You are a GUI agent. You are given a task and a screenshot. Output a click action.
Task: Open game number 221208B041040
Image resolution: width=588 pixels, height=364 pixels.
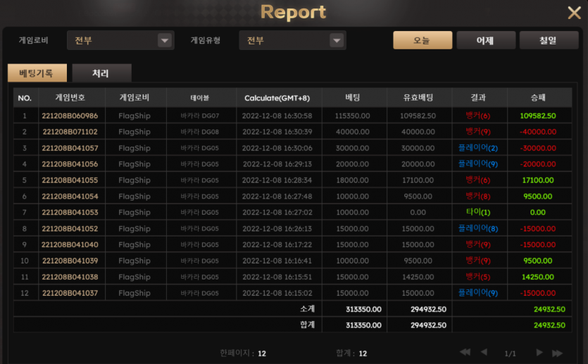[70, 245]
